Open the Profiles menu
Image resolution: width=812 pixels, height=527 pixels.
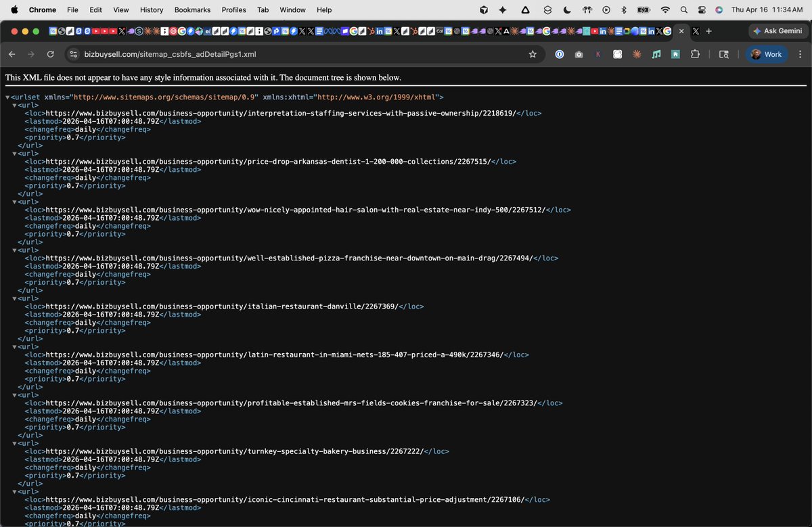(x=234, y=9)
